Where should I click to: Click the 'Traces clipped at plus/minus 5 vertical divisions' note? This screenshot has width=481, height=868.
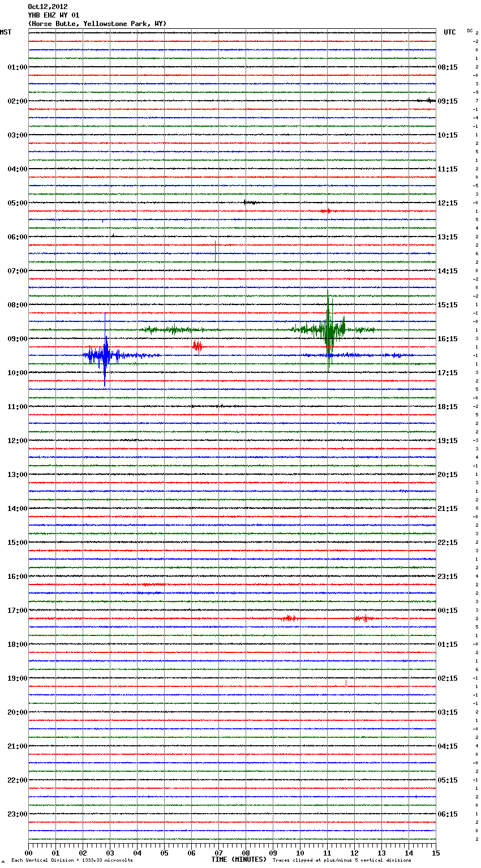pos(342,861)
